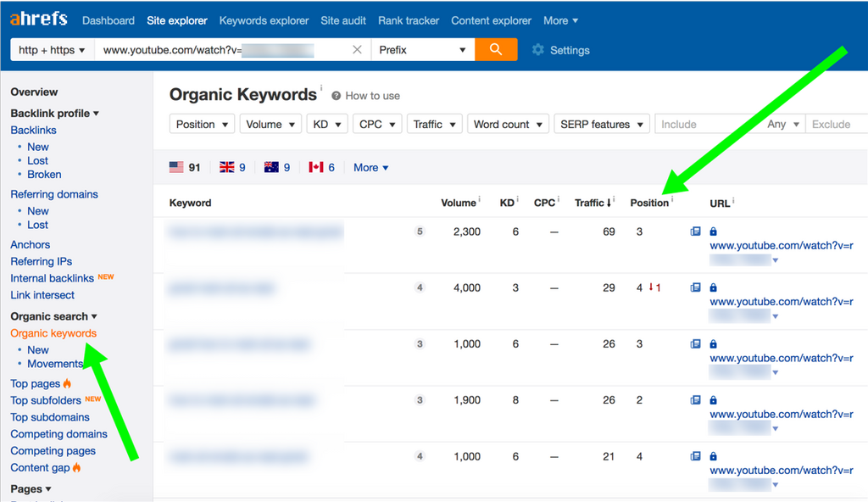Image resolution: width=868 pixels, height=502 pixels.
Task: Select the Canada flag filter
Action: tap(316, 168)
